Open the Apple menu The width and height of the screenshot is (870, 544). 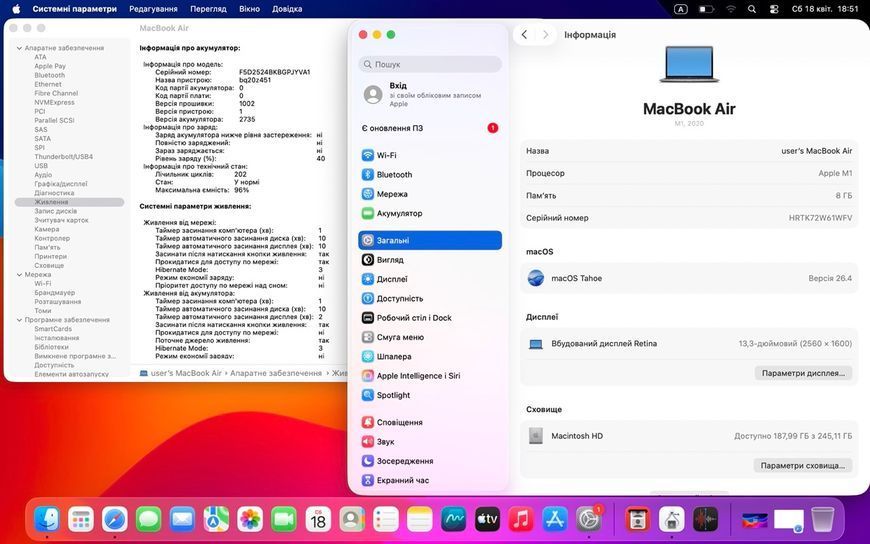point(16,9)
